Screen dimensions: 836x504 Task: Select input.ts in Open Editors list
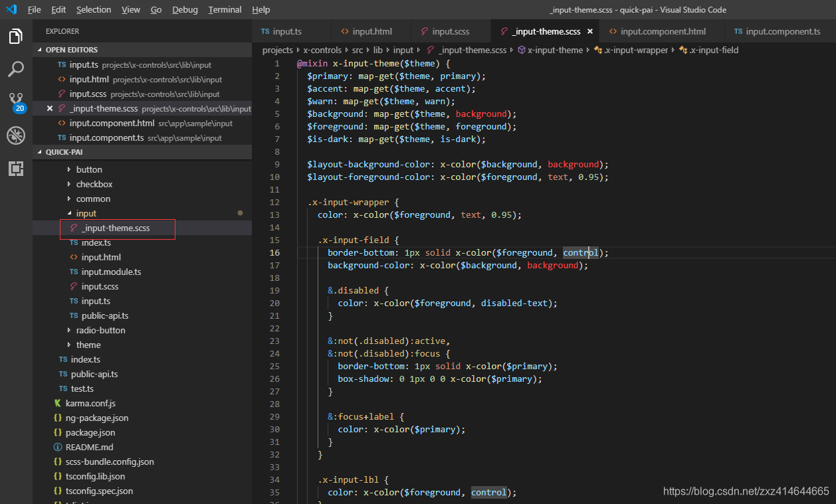tap(142, 64)
